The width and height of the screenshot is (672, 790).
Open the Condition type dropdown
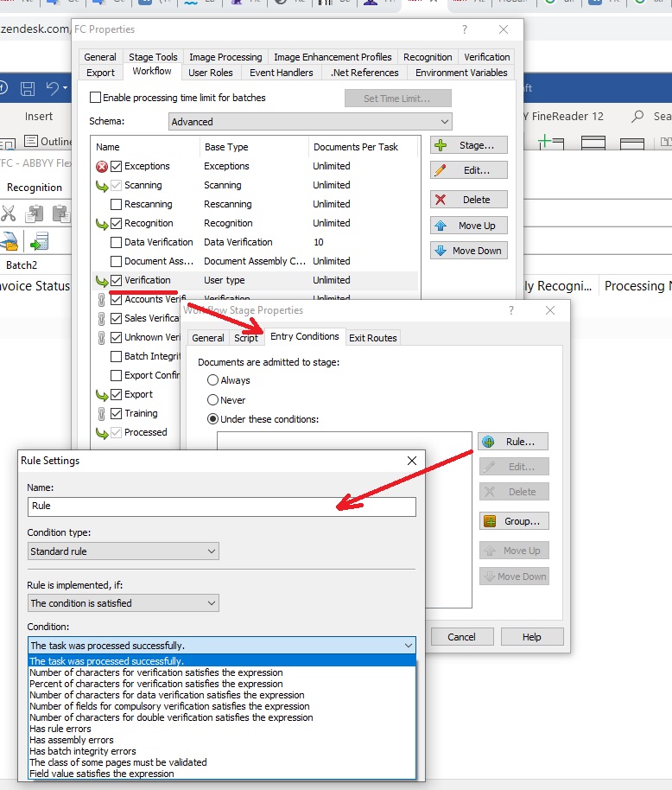(123, 551)
